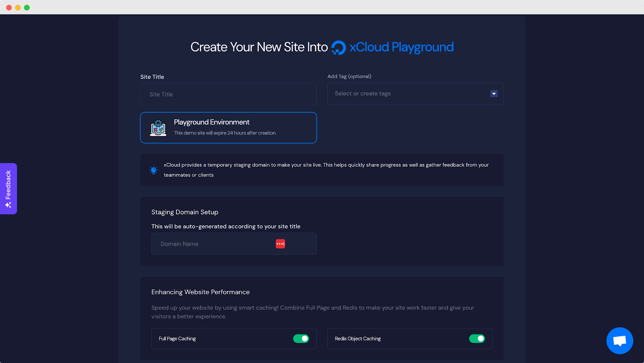Screen dimensions: 644x363
Task: Click the Redis Object Caching label
Action: [x=358, y=338]
